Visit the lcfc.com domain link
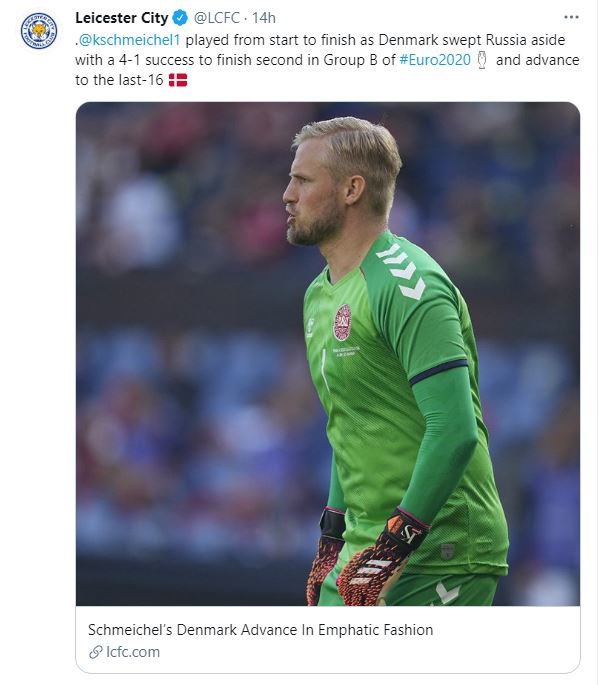This screenshot has width=599, height=685. point(133,652)
